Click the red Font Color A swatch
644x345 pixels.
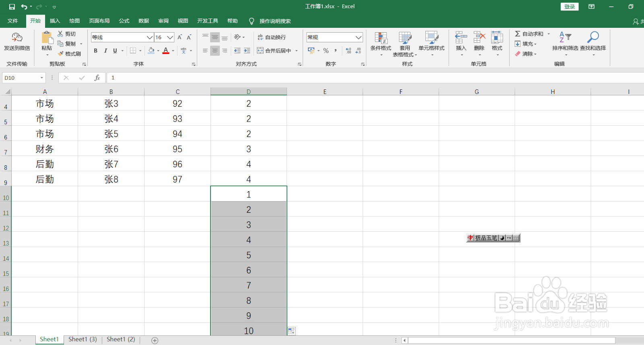(x=165, y=50)
